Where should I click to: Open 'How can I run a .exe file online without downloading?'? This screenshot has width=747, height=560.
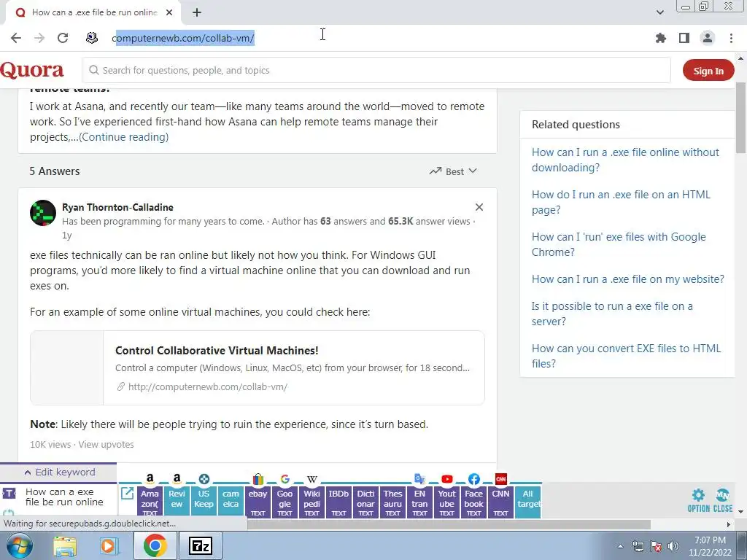coord(625,160)
